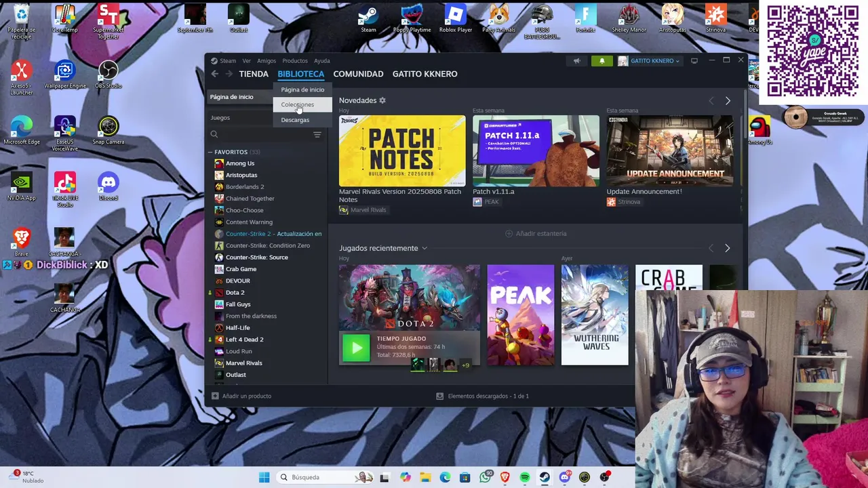Open Copilot from the taskbar
Viewport: 868px width, 488px height.
pyautogui.click(x=405, y=477)
